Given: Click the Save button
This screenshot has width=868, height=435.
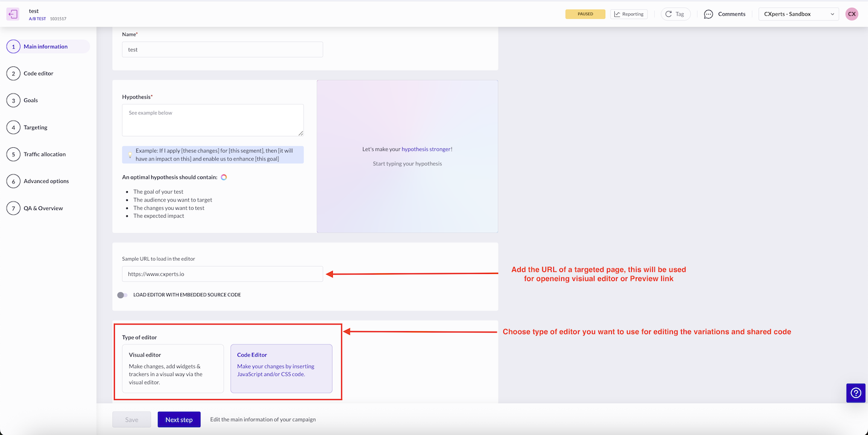Looking at the screenshot, I should (x=131, y=419).
